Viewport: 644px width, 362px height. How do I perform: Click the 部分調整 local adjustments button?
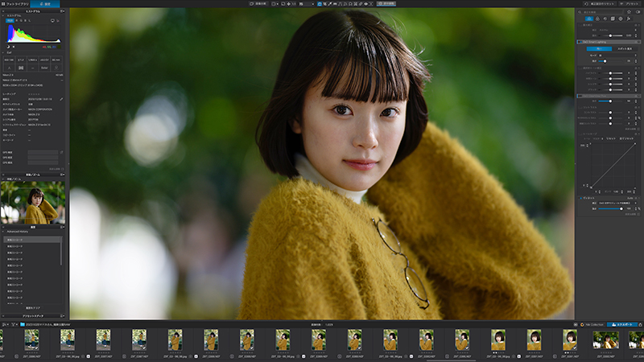(386, 4)
